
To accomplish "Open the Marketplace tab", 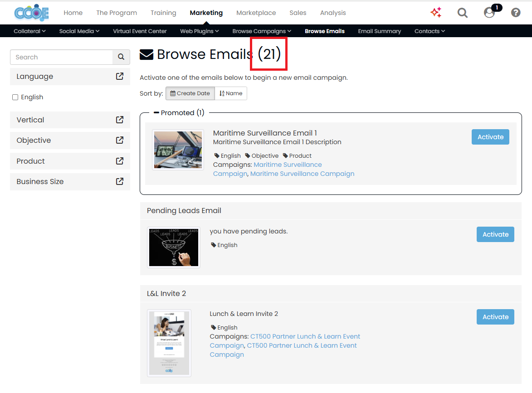I will [x=256, y=13].
